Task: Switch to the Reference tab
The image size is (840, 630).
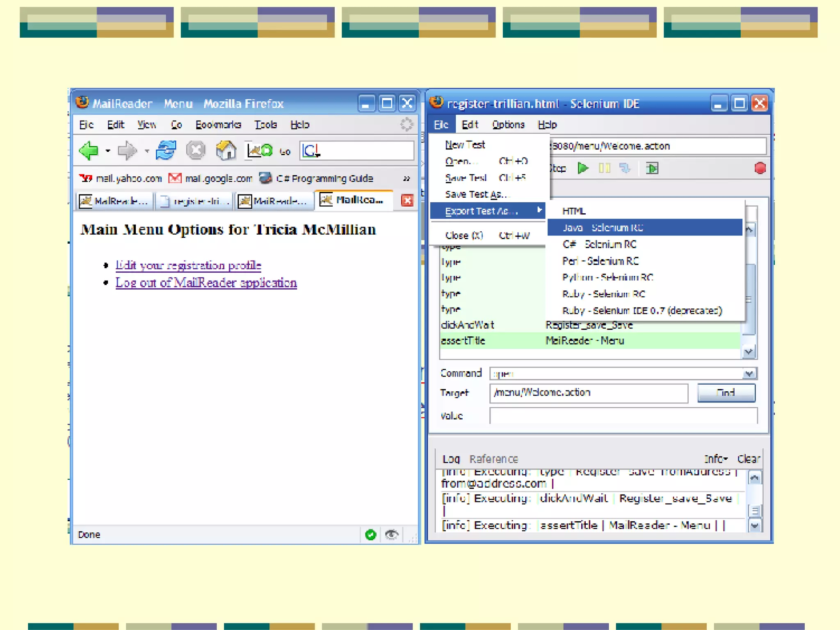Action: (493, 459)
